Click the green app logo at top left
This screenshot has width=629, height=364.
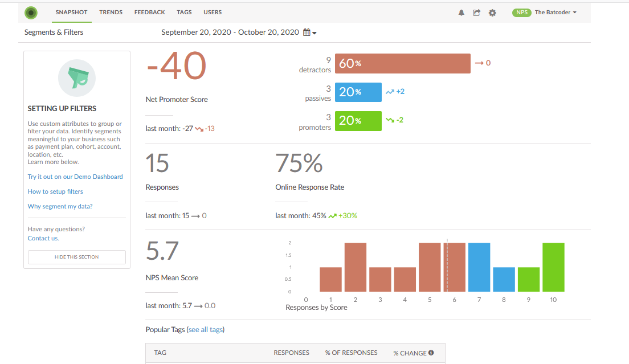point(31,12)
